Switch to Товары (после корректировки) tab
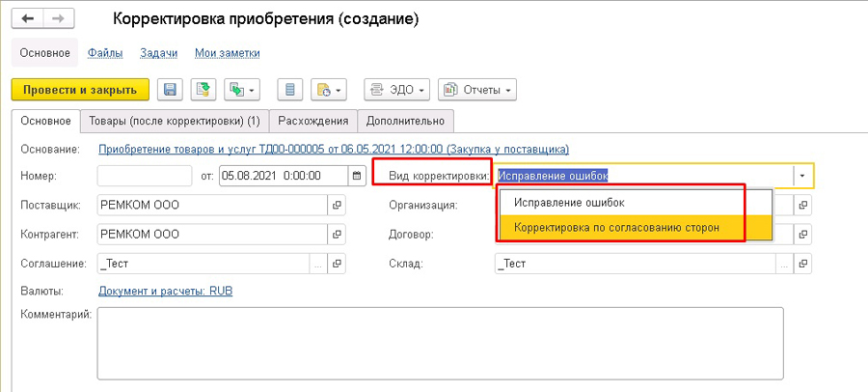The image size is (868, 392). [x=175, y=121]
